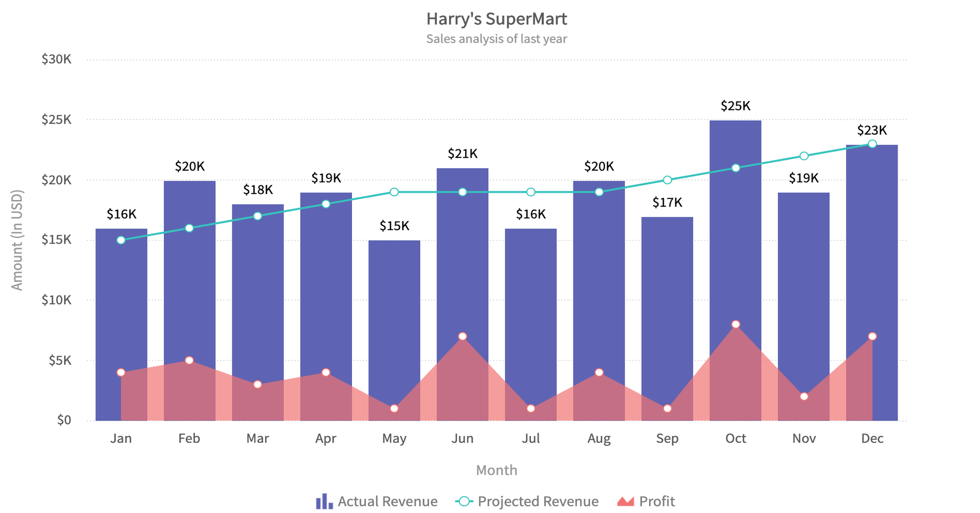Click the Harry's SuperMart chart title
Viewport: 980px width, 513px height.
click(x=496, y=19)
